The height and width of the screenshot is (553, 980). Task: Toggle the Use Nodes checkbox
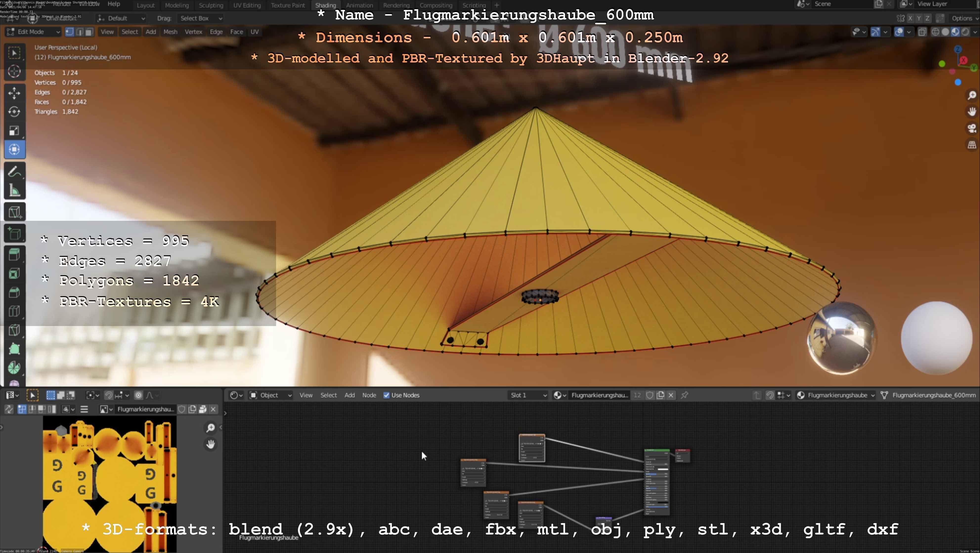pyautogui.click(x=387, y=395)
